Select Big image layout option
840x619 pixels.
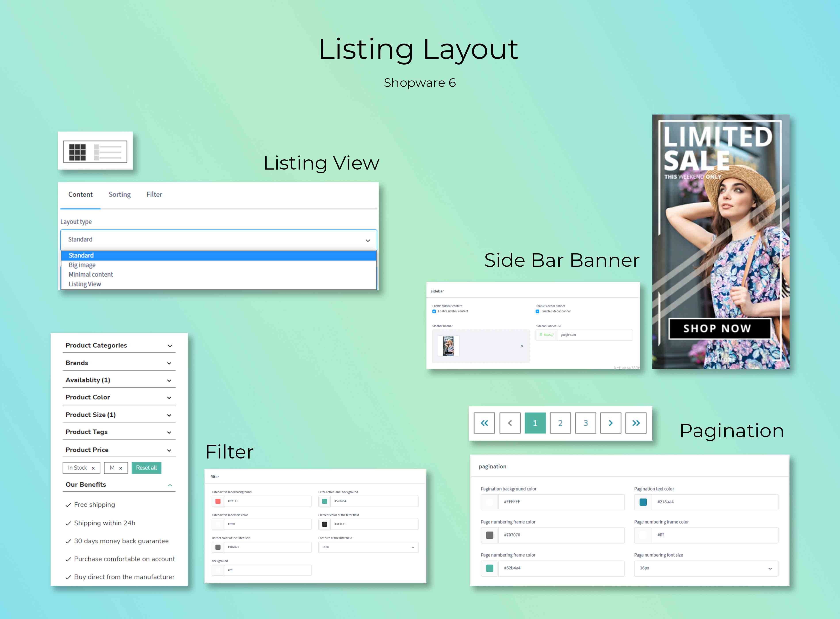[82, 265]
